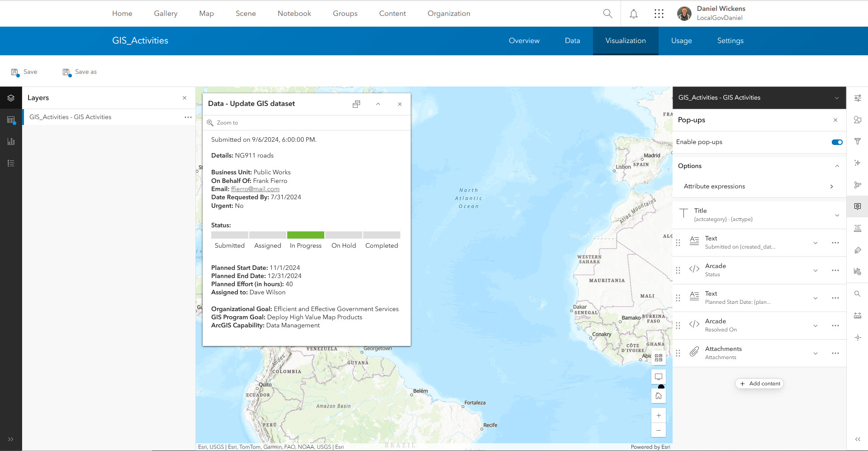Click the In Progress status bar segment

[305, 235]
